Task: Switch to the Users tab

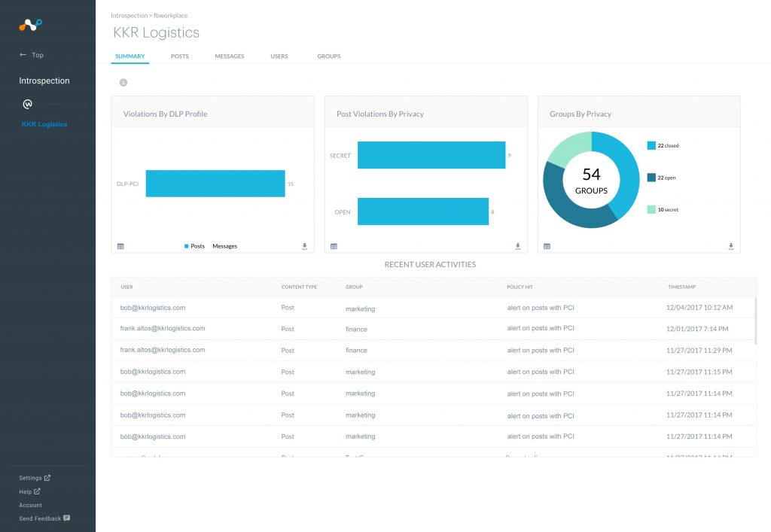Action: (x=279, y=56)
